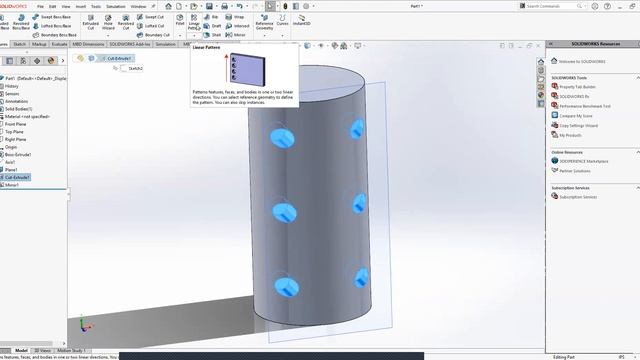Open the ConfigurationManager tab icon
The height and width of the screenshot is (360, 640).
pos(23,61)
